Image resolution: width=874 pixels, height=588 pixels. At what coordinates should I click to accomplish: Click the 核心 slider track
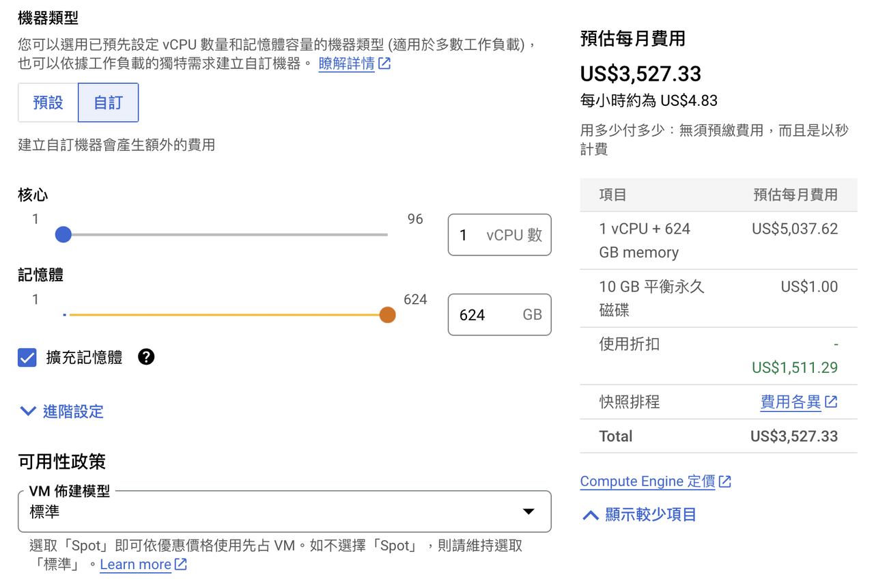[225, 235]
